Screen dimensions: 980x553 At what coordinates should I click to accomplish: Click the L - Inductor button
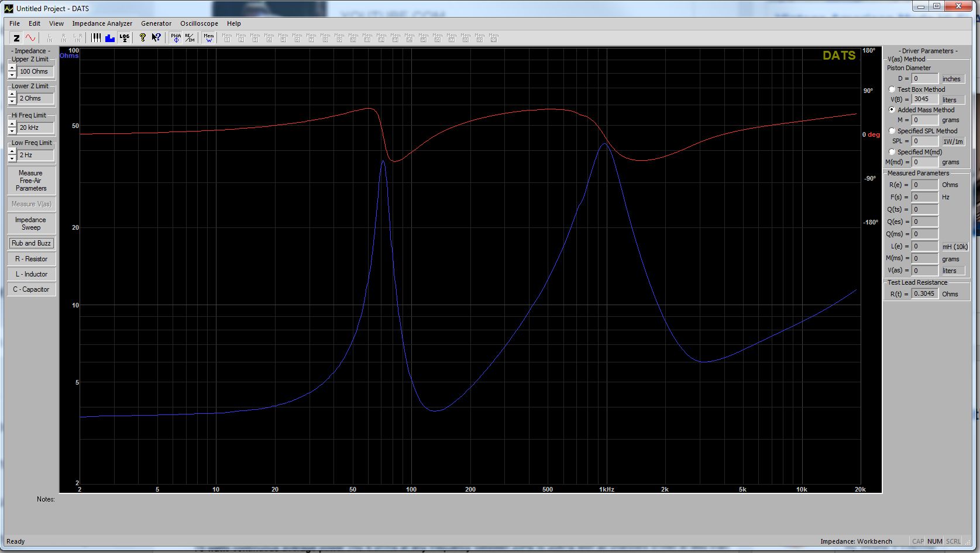pyautogui.click(x=31, y=274)
